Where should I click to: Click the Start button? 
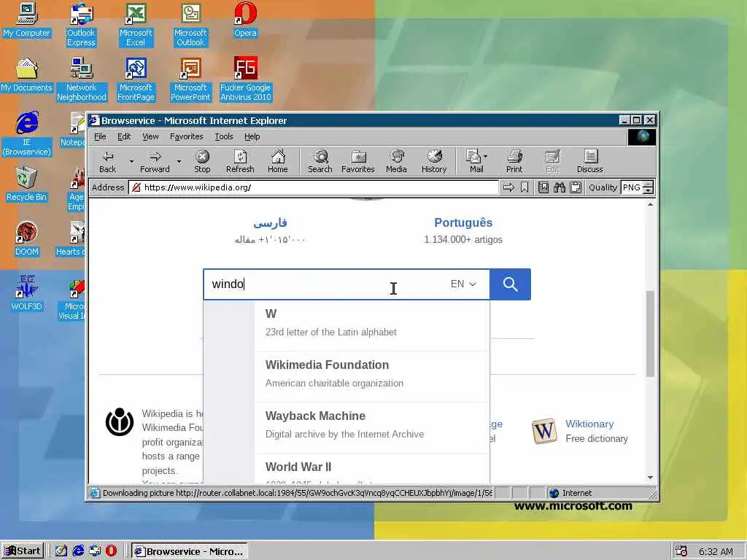[23, 551]
